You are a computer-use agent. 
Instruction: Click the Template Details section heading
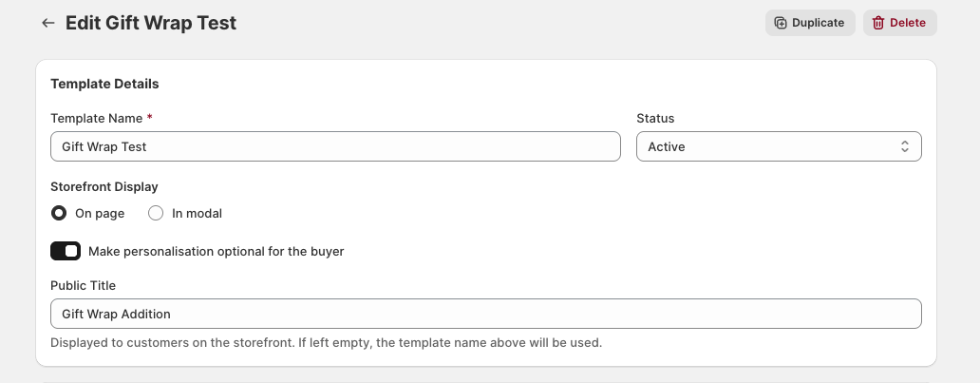pyautogui.click(x=105, y=84)
